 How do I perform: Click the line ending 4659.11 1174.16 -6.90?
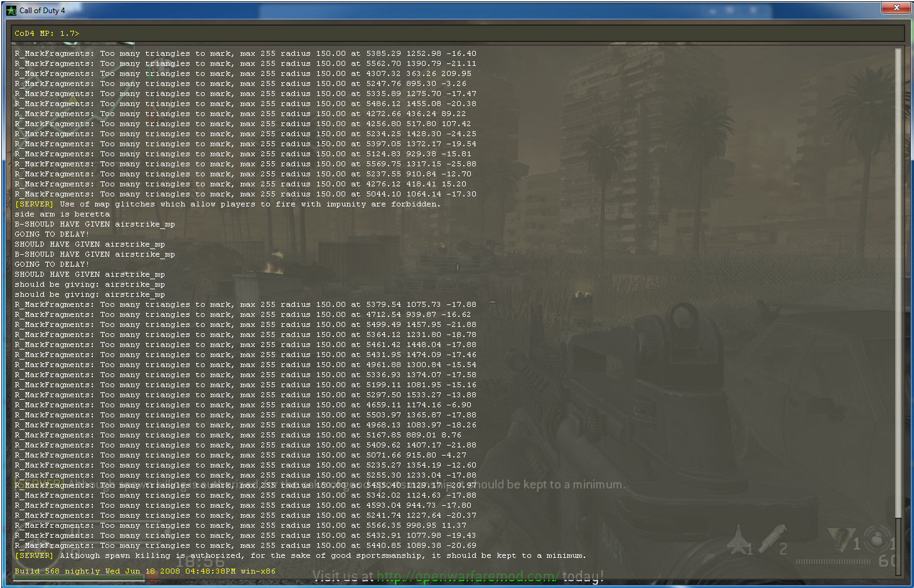[243, 405]
